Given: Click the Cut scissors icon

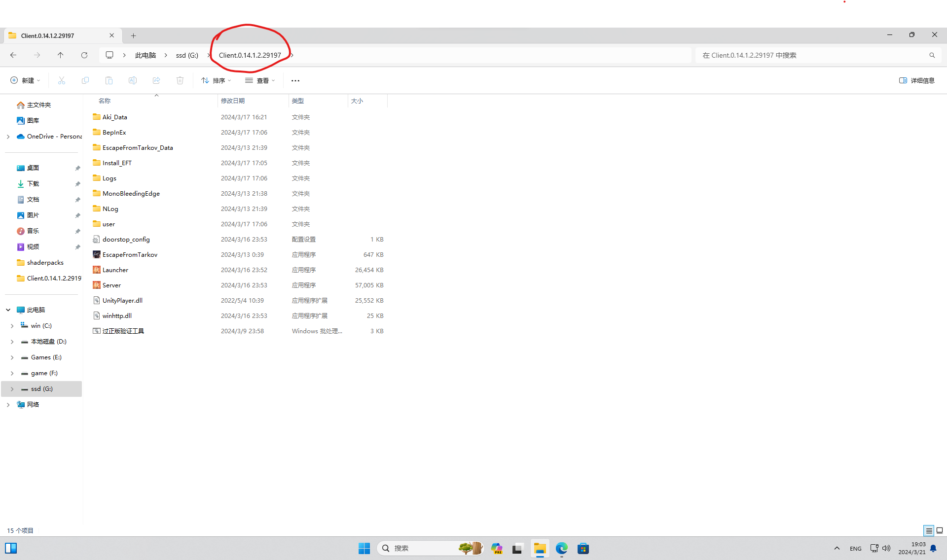Looking at the screenshot, I should point(62,80).
